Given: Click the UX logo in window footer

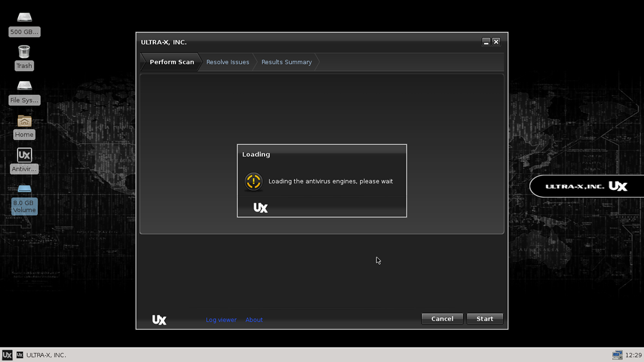Looking at the screenshot, I should [159, 320].
